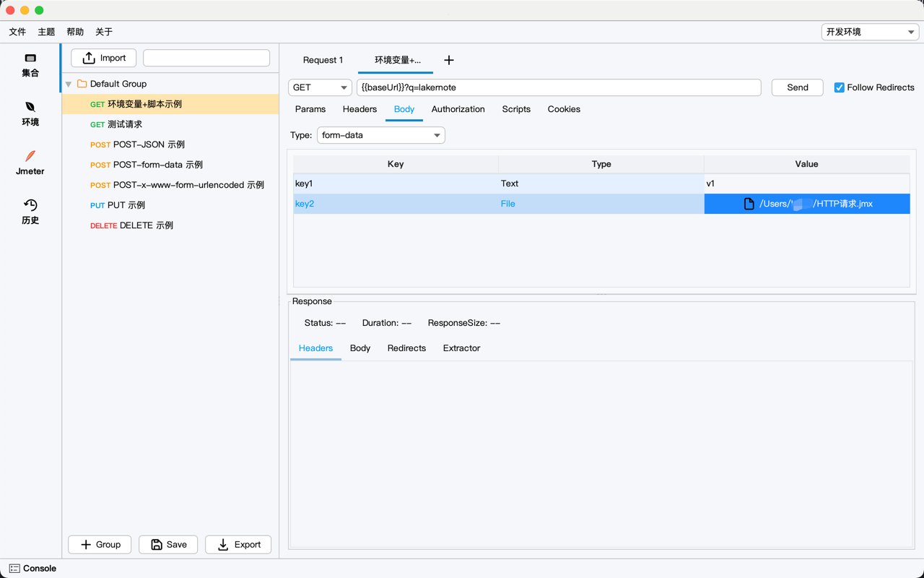Screen dimensions: 924x578
Task: Open the GET method dropdown
Action: tap(320, 87)
